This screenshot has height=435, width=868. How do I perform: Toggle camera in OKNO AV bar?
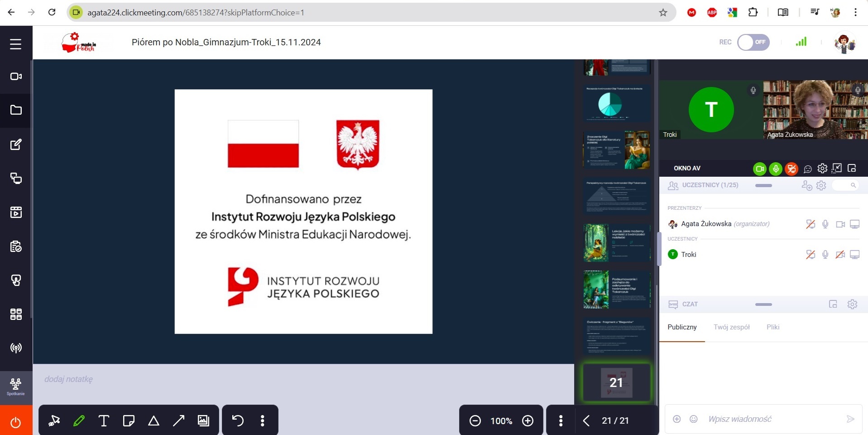(x=760, y=169)
